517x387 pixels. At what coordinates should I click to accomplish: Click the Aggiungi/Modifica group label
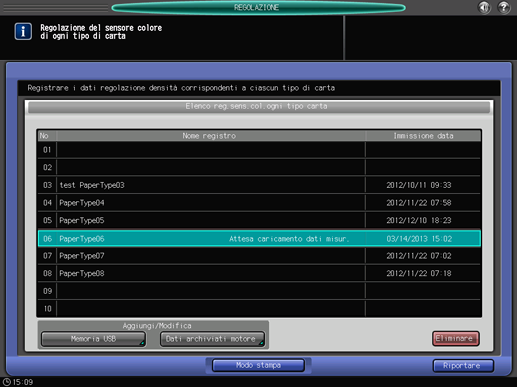157,326
